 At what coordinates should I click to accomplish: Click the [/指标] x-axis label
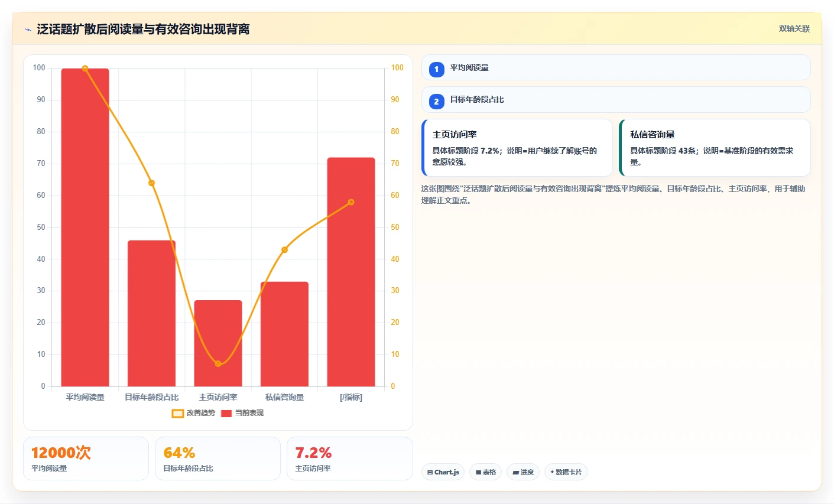pos(351,398)
